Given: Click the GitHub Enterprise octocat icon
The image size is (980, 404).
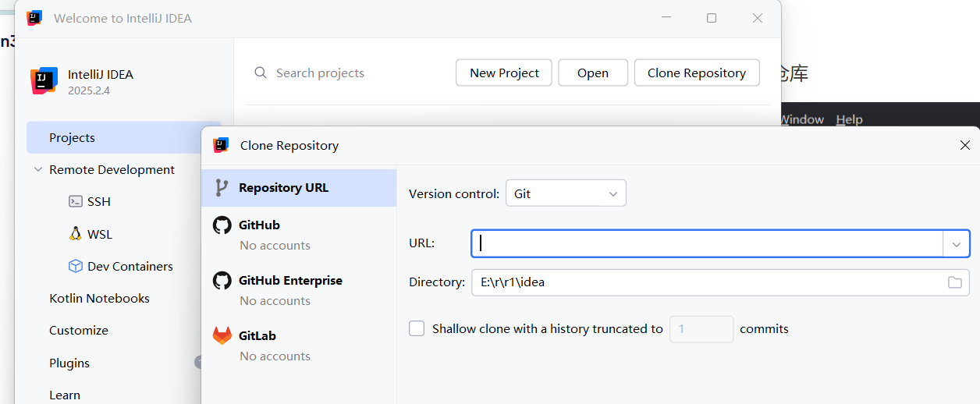Looking at the screenshot, I should pyautogui.click(x=222, y=280).
